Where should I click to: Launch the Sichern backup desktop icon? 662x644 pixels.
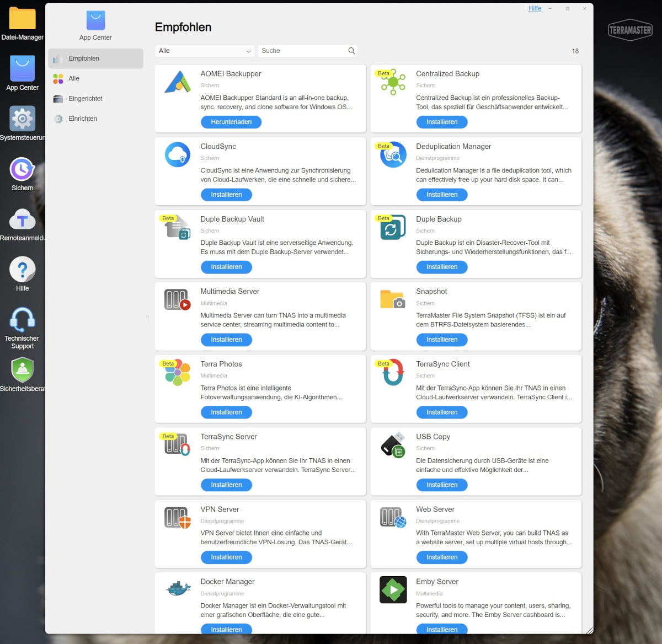point(23,169)
